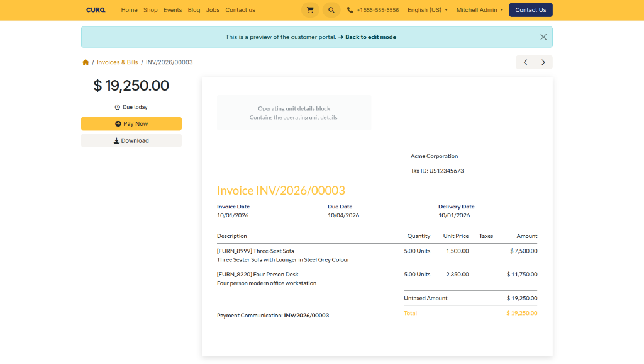Screen dimensions: 644x364
Task: Click the Delivery Date label
Action: (457, 207)
